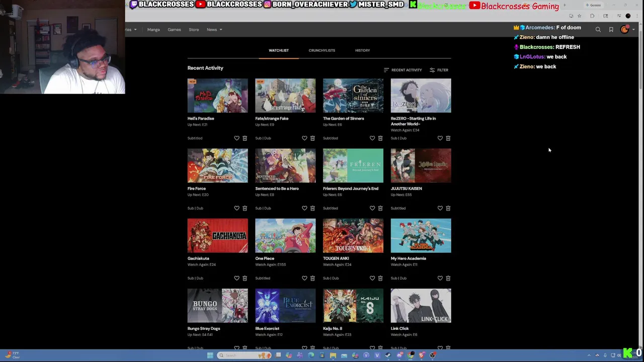This screenshot has height=362, width=644.
Task: Favorite Frieren: Beyond Journey's End
Action: 372,208
